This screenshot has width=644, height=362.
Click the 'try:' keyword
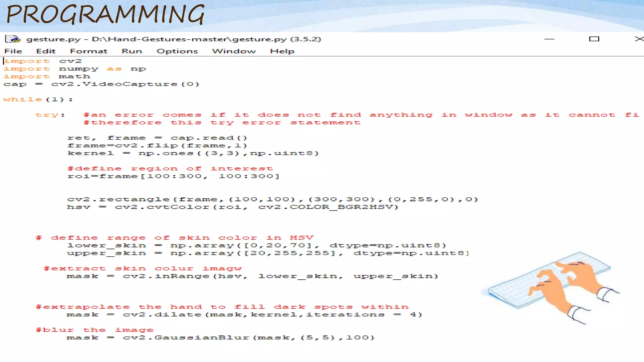pyautogui.click(x=50, y=115)
